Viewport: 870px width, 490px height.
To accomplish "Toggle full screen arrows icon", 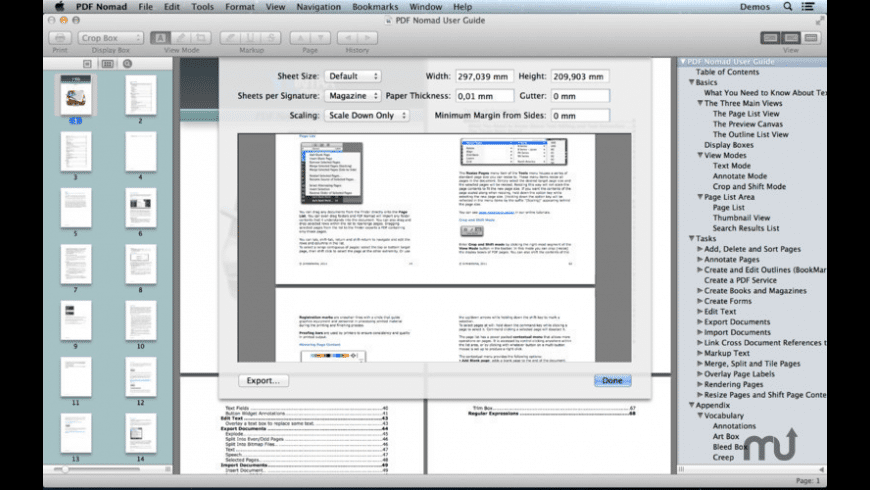I will click(x=820, y=21).
